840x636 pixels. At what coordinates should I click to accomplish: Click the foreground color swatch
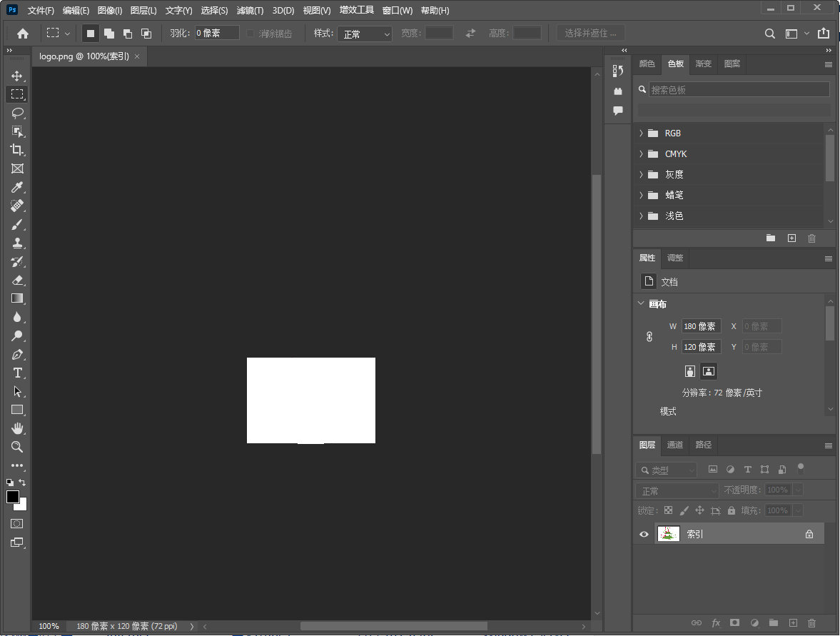click(13, 497)
